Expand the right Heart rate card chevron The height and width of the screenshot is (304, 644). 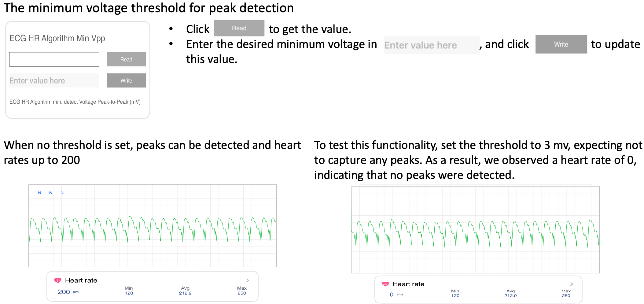[572, 284]
